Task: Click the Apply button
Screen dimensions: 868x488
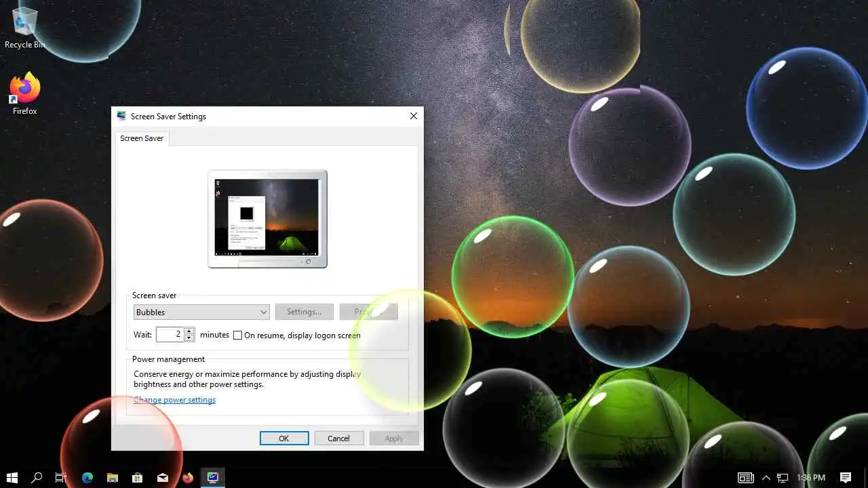Action: pos(394,439)
